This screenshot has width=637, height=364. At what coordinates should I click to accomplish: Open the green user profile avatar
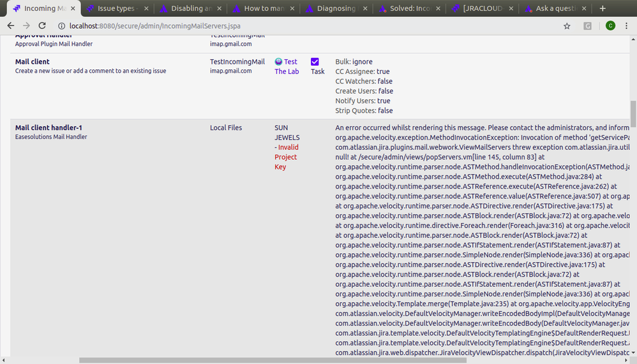pyautogui.click(x=610, y=25)
